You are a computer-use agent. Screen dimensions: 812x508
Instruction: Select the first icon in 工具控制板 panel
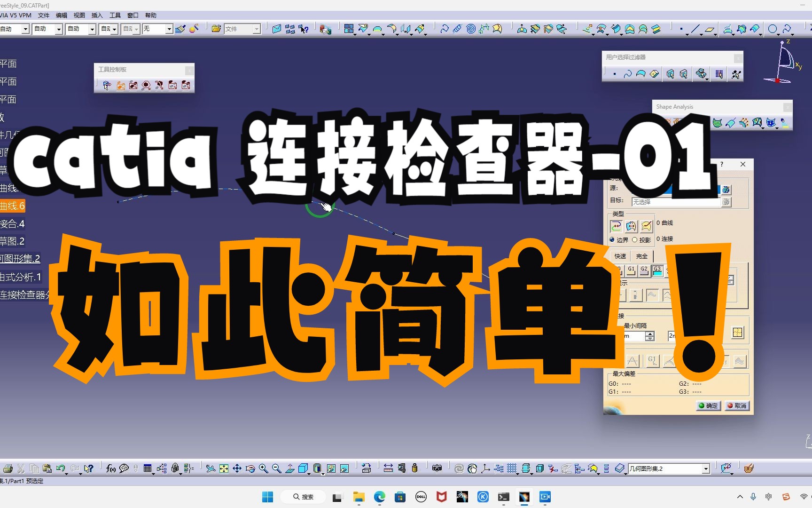107,86
